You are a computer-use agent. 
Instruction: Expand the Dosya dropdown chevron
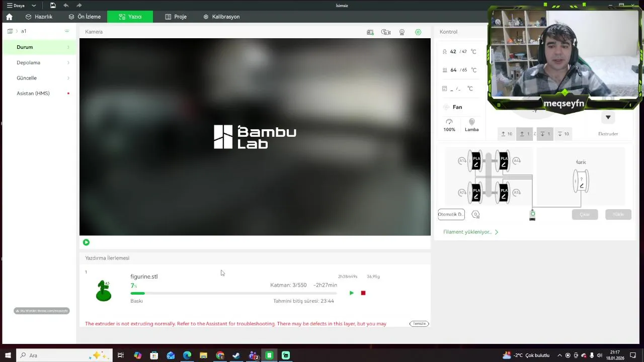click(x=34, y=6)
